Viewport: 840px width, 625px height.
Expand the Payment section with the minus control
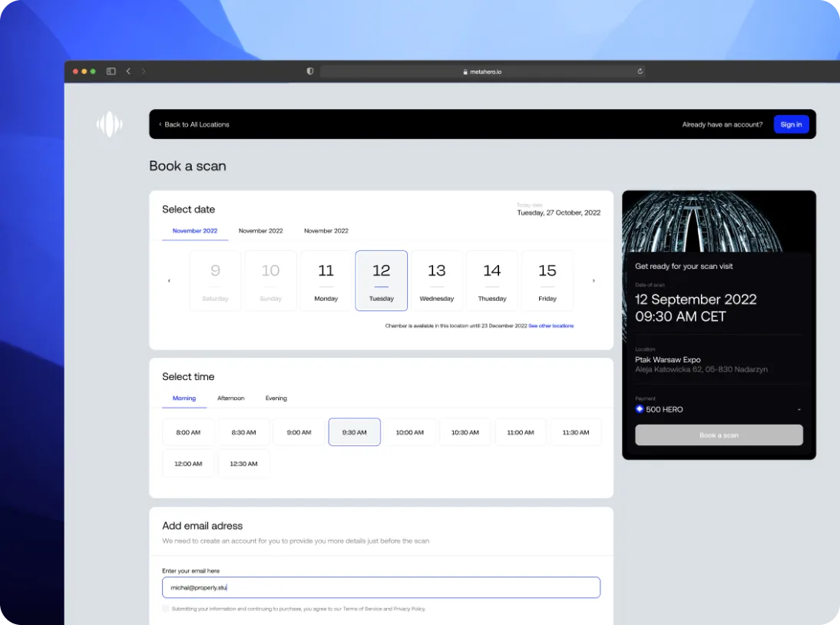pos(799,409)
